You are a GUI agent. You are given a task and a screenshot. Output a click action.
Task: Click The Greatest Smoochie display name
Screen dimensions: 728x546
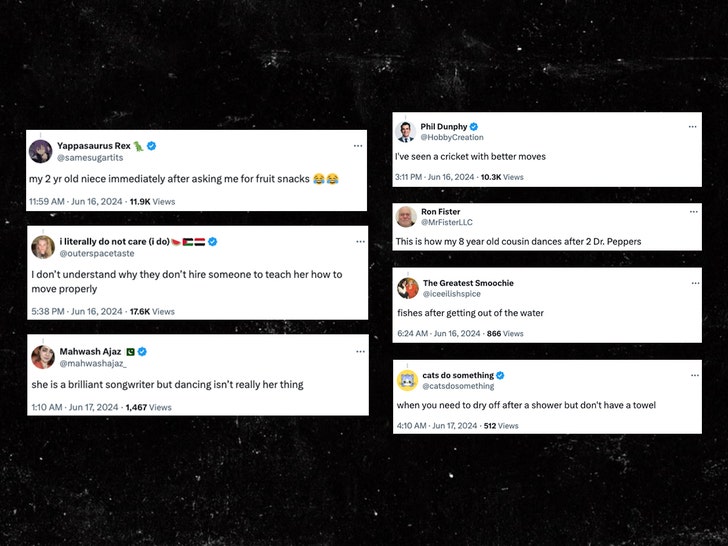[468, 283]
